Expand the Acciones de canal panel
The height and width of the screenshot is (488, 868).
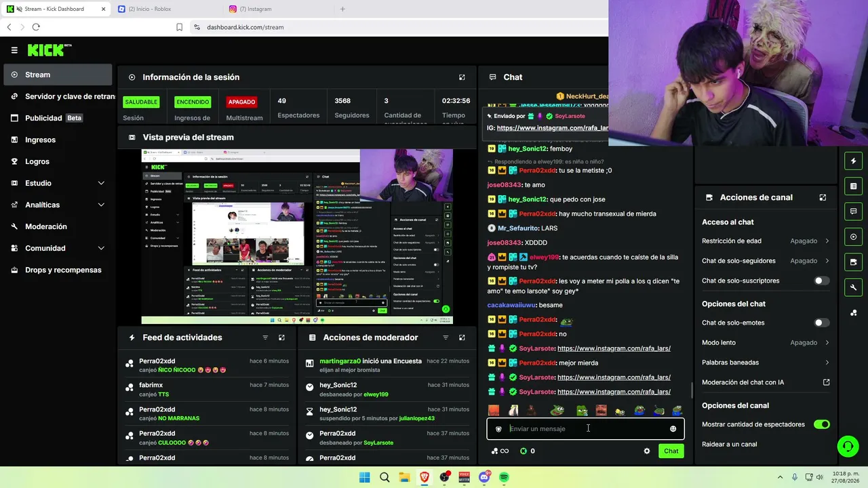(x=823, y=197)
